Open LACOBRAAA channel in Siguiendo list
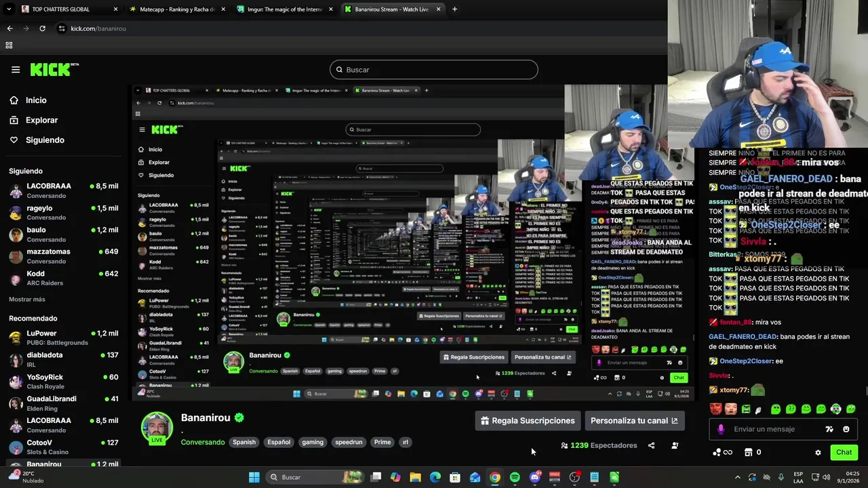 pos(64,190)
